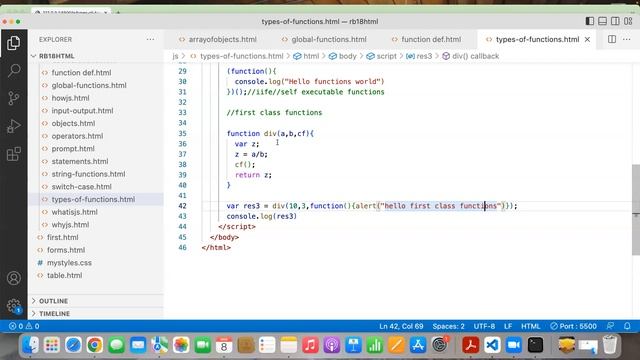Open function def.html in explorer

(81, 72)
